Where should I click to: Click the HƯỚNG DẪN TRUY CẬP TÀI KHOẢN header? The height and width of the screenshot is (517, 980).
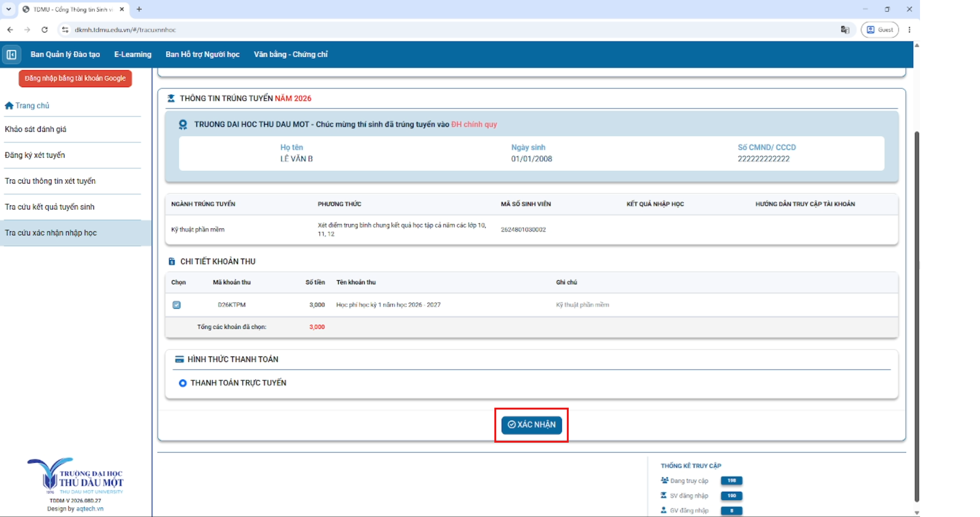coord(805,204)
